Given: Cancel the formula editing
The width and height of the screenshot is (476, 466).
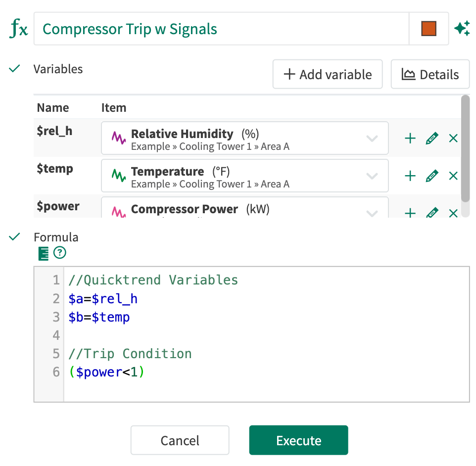Looking at the screenshot, I should pos(180,440).
